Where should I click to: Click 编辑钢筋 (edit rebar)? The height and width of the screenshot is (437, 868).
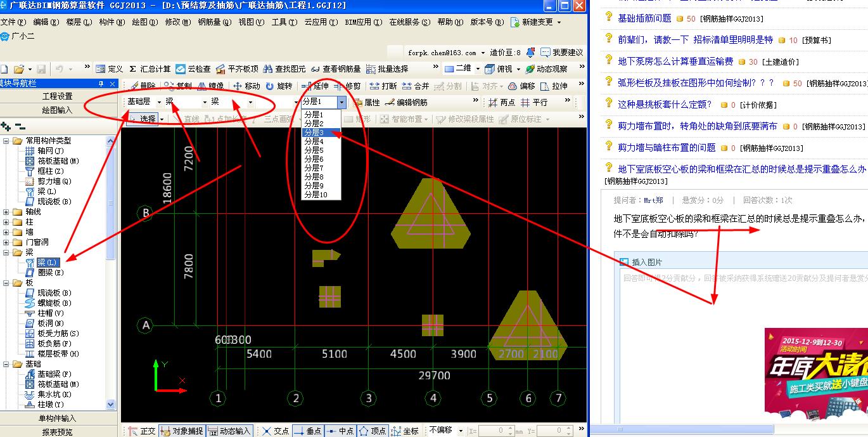tap(406, 102)
